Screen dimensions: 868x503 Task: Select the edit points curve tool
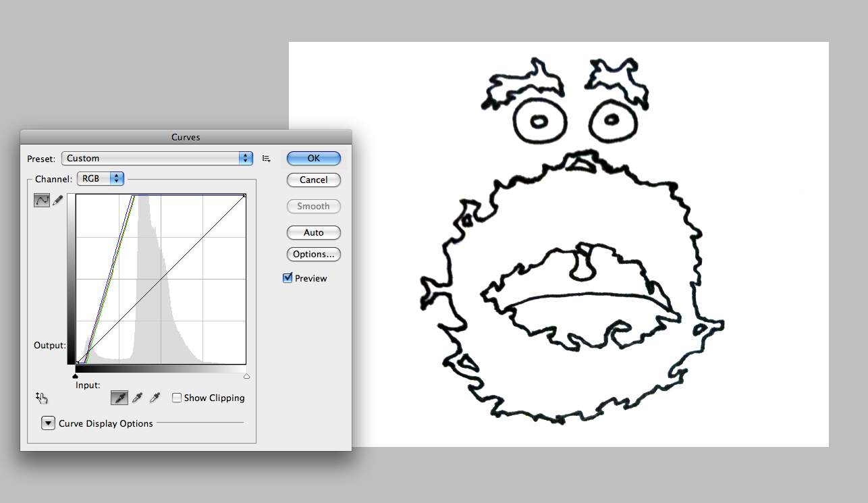[42, 201]
